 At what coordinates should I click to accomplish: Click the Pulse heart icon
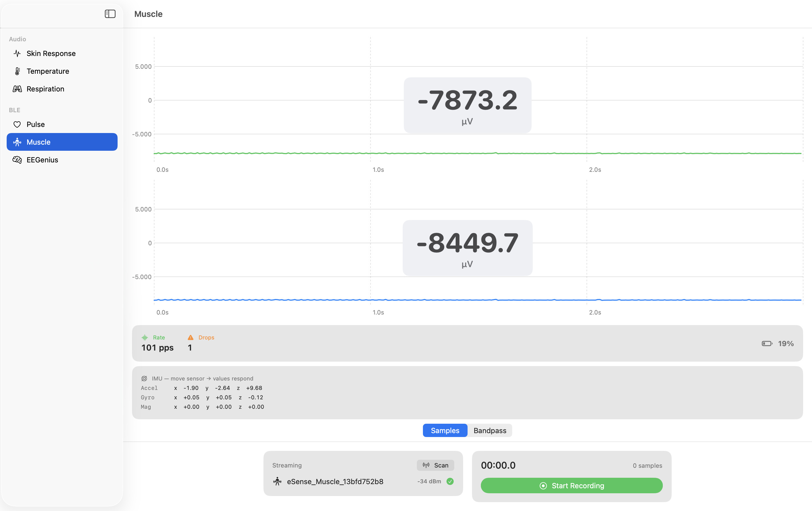point(17,124)
